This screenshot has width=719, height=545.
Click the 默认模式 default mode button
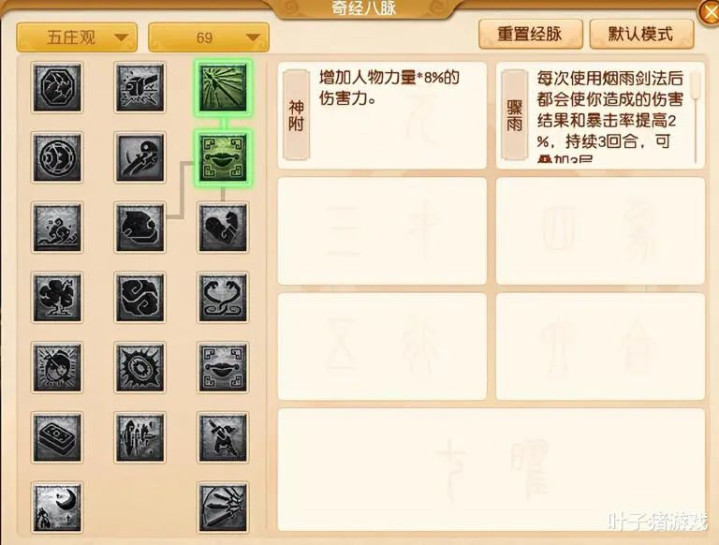point(642,34)
